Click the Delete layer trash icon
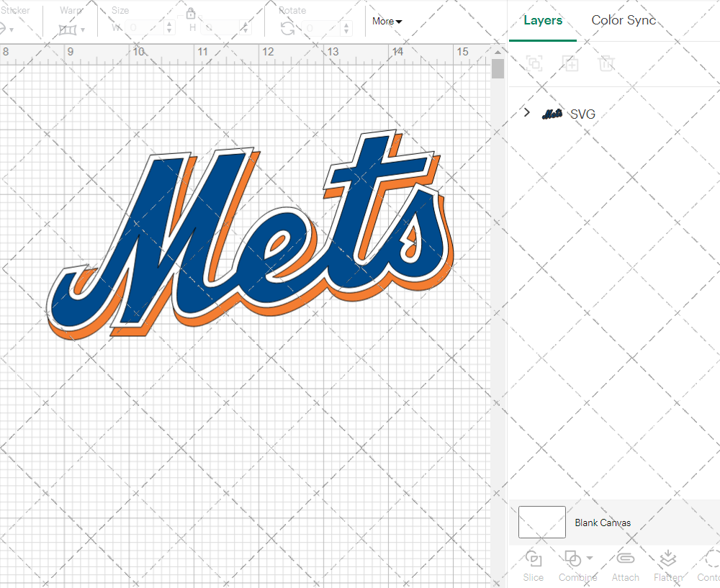This screenshot has width=720, height=588. [x=606, y=63]
